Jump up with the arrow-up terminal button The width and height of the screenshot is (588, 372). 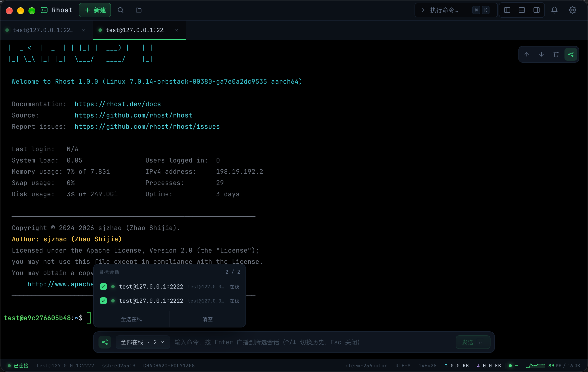[x=527, y=54]
